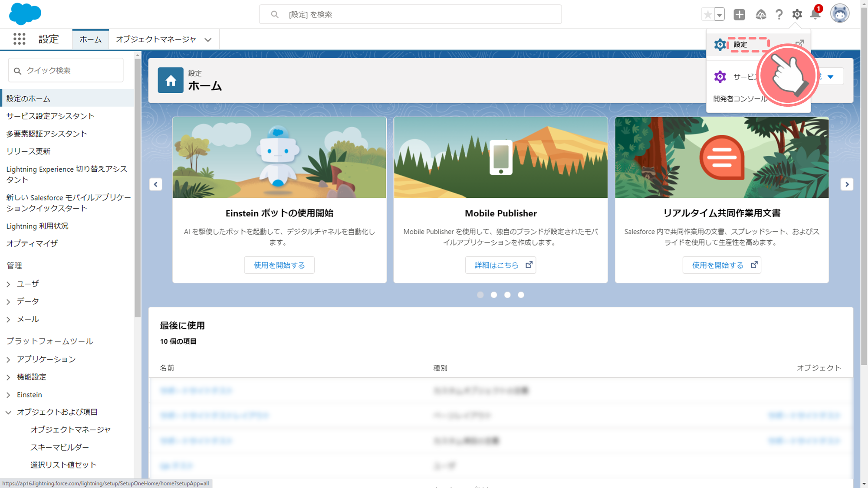Open 新しい Salesforce モバイルアプリケーションクイックスタート
Image resolution: width=868 pixels, height=488 pixels.
69,203
